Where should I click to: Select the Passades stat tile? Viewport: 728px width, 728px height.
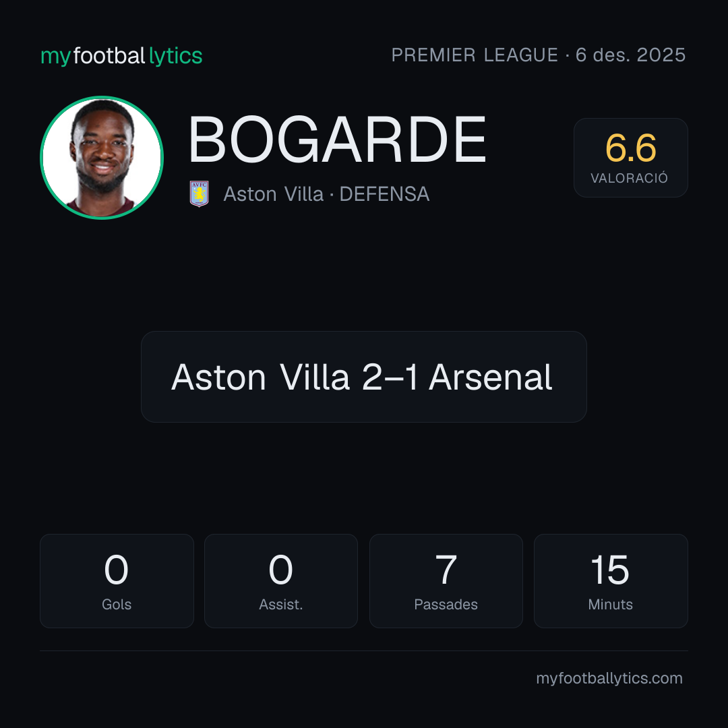(446, 581)
